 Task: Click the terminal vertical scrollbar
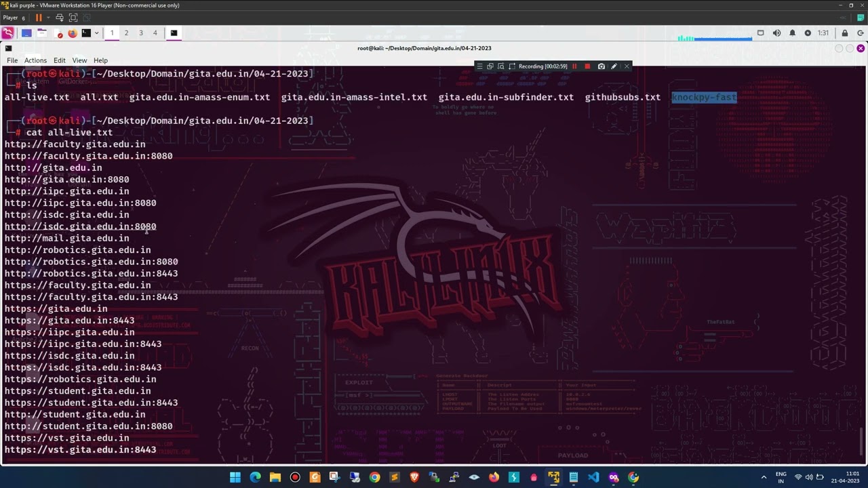pos(863,441)
